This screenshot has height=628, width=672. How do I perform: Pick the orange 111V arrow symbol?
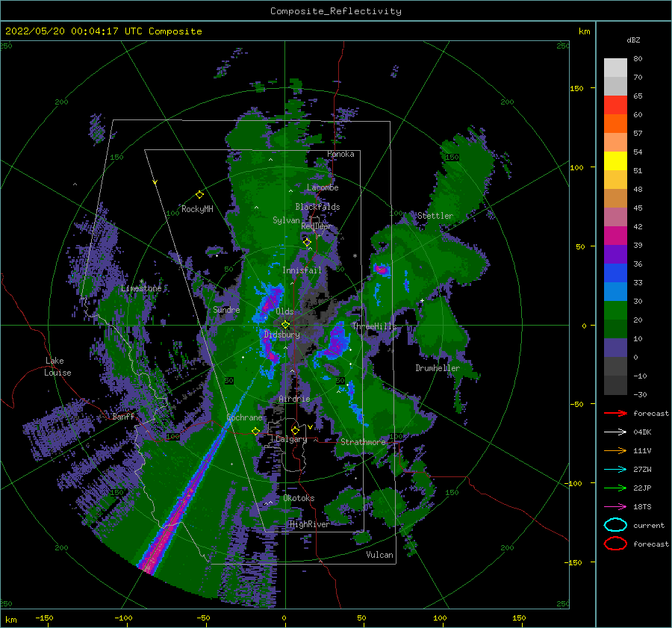(x=615, y=450)
